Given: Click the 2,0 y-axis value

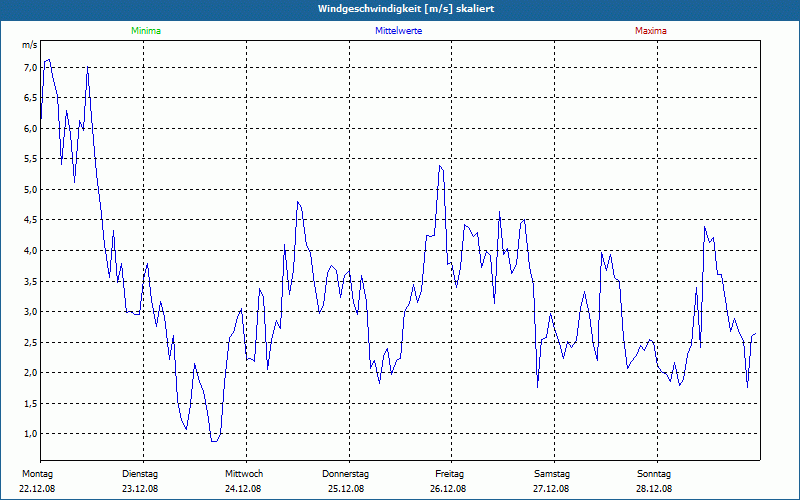Looking at the screenshot, I should 31,372.
